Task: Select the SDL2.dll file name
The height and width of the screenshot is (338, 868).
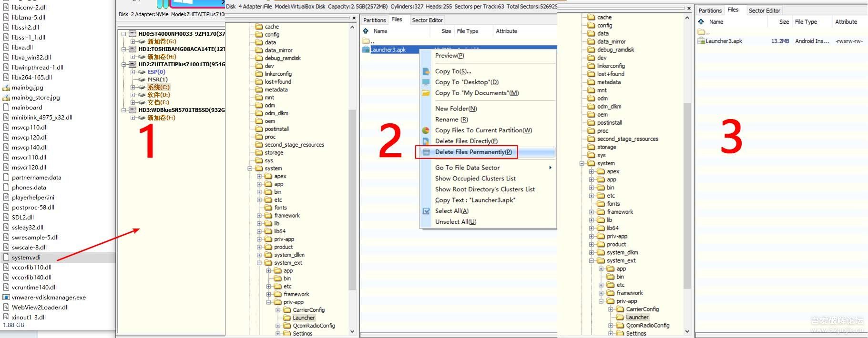Action: click(x=23, y=218)
